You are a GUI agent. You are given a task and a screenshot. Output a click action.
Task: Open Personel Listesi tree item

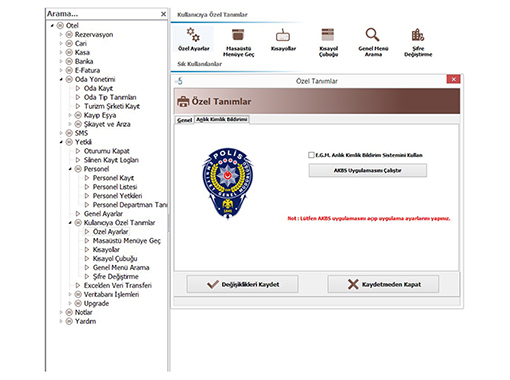pos(115,187)
